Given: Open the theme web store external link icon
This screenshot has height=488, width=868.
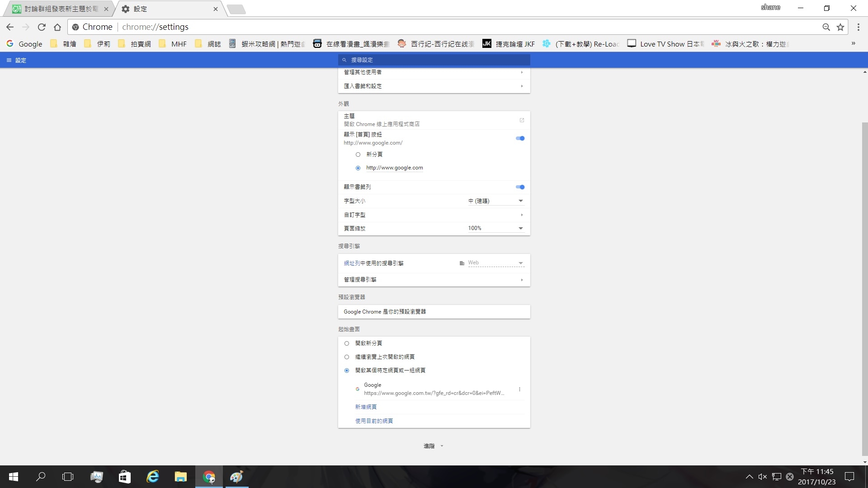Looking at the screenshot, I should (x=522, y=120).
